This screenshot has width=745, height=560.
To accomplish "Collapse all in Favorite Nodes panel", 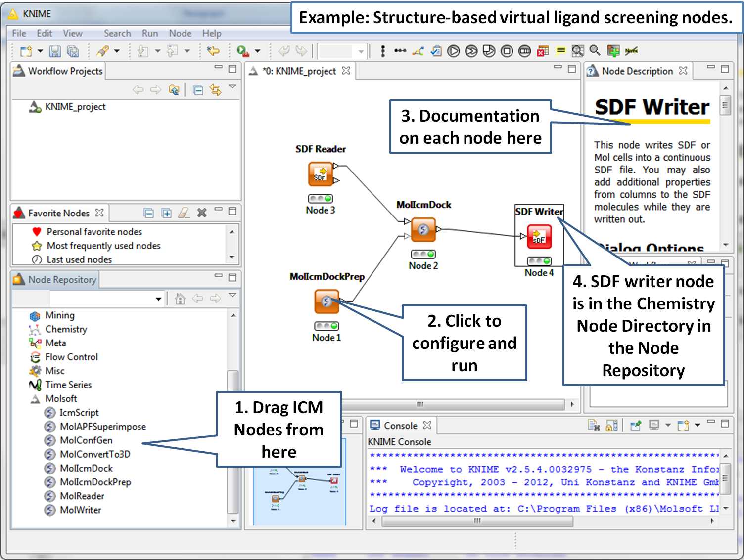I will (148, 213).
